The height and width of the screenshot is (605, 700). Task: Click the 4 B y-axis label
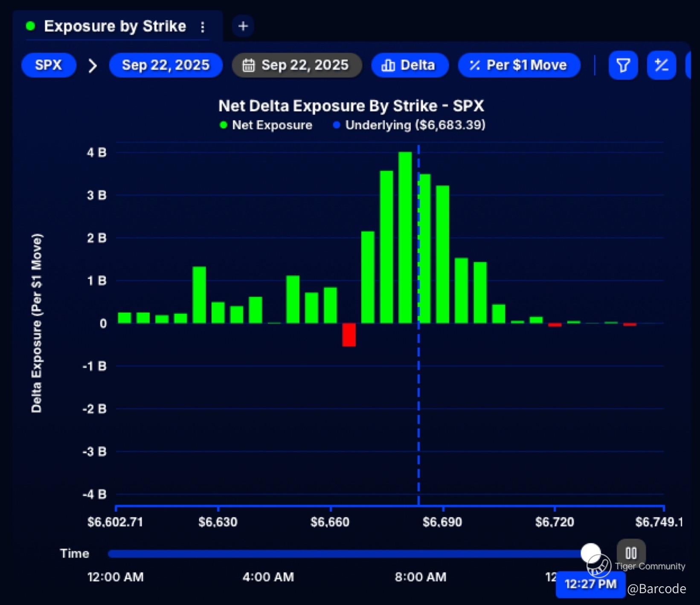pyautogui.click(x=97, y=153)
